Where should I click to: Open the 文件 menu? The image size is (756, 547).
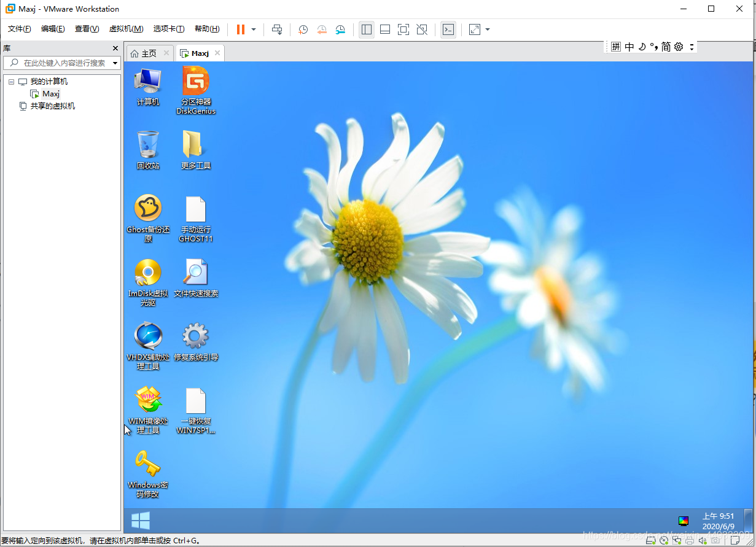pos(19,29)
